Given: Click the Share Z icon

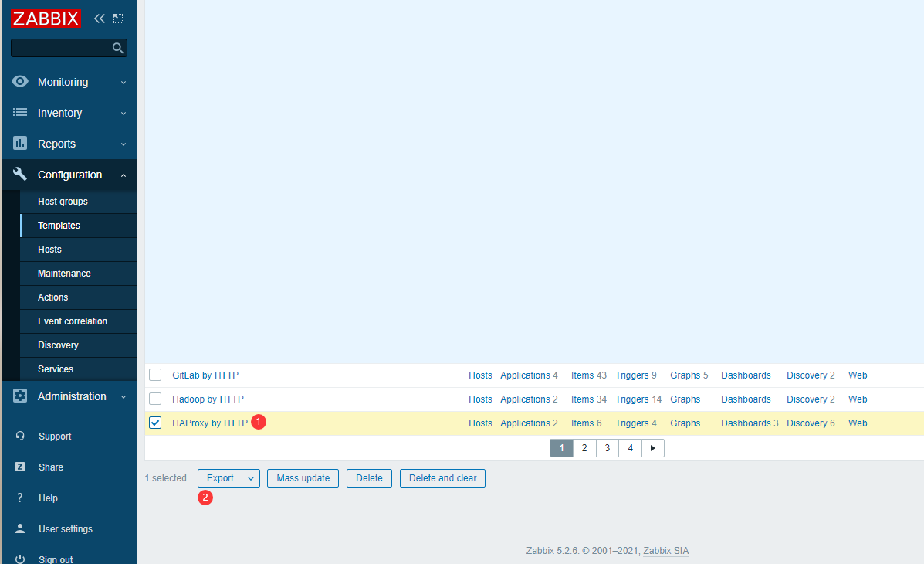Looking at the screenshot, I should [x=20, y=467].
